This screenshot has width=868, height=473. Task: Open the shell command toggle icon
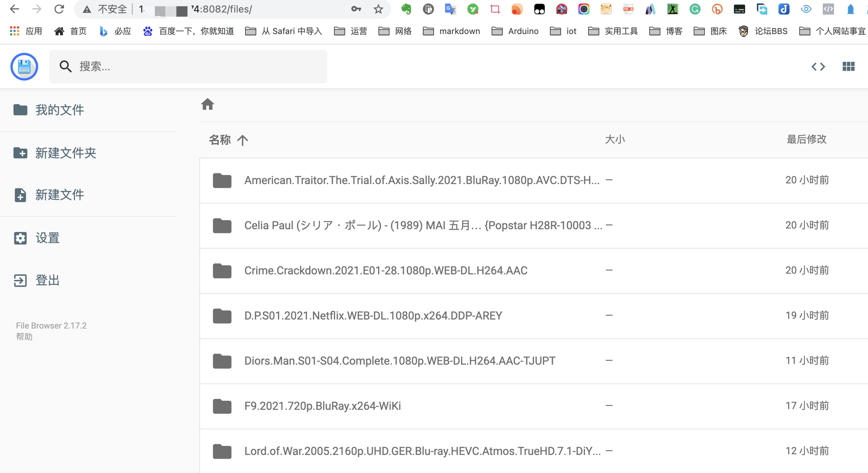[818, 67]
